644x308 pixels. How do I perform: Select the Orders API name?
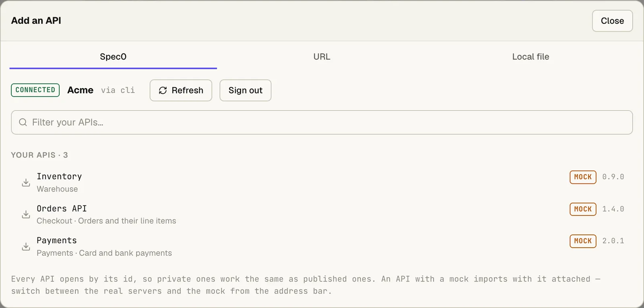point(62,208)
